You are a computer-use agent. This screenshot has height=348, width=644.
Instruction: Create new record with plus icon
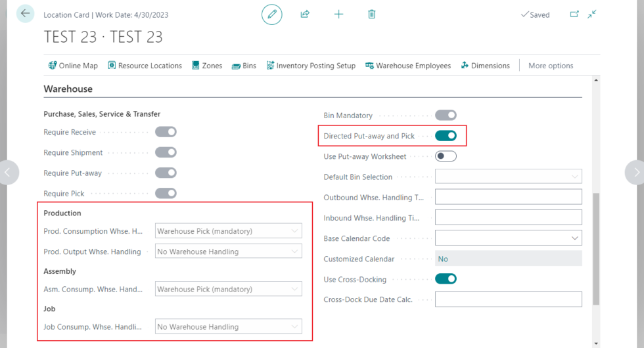pyautogui.click(x=338, y=14)
